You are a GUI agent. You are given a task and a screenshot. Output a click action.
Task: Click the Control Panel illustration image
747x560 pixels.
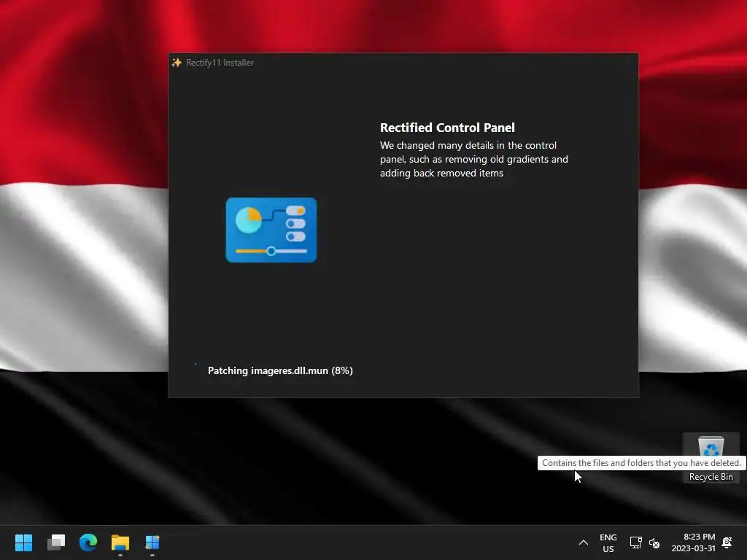coord(271,230)
